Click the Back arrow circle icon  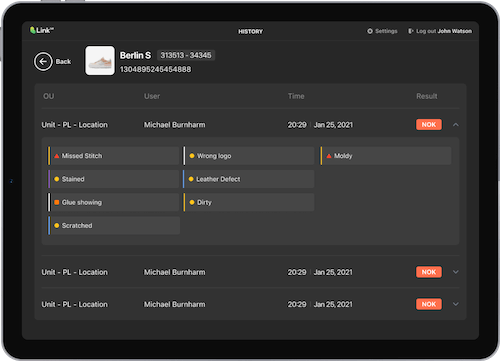point(43,61)
